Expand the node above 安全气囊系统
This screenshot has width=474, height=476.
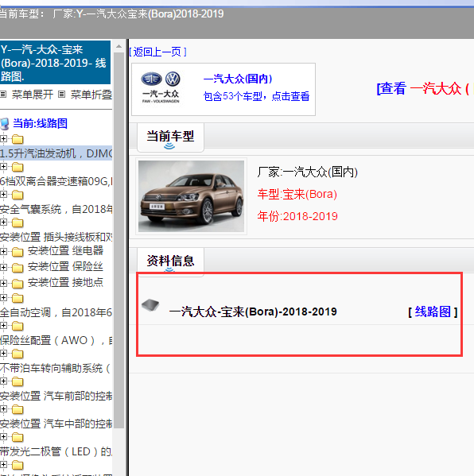3,194
